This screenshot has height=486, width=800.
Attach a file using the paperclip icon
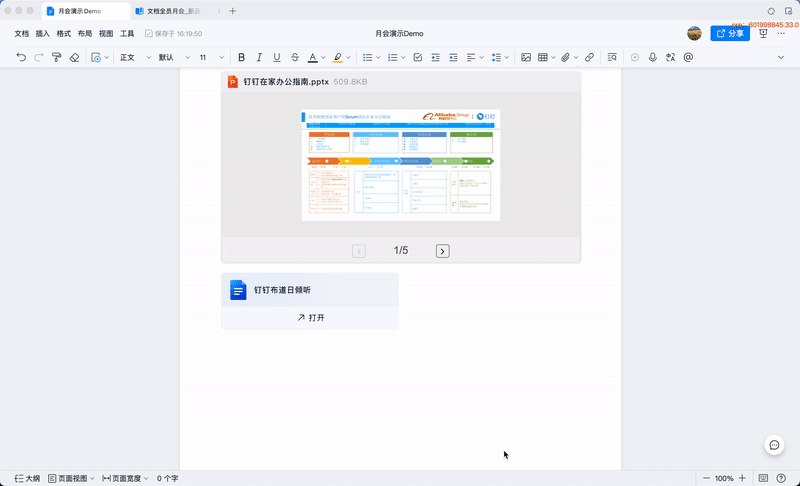[x=565, y=57]
